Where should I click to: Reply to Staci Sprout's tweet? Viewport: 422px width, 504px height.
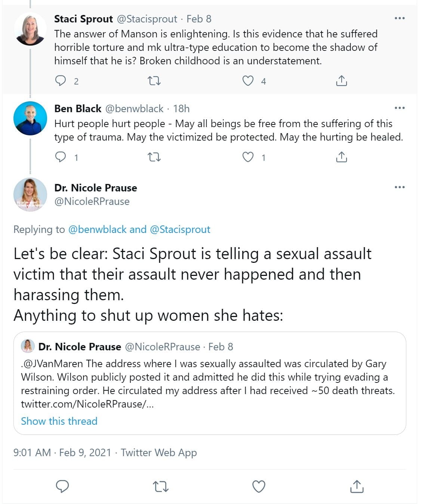point(61,81)
